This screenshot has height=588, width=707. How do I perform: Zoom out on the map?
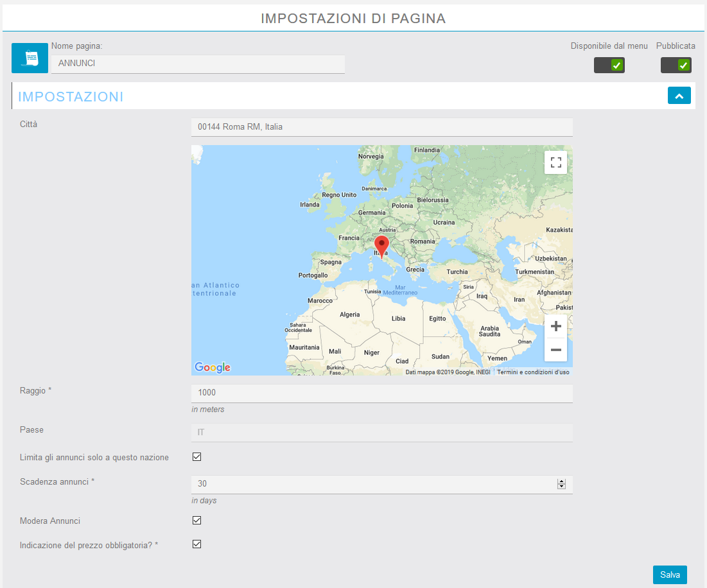[x=556, y=350]
